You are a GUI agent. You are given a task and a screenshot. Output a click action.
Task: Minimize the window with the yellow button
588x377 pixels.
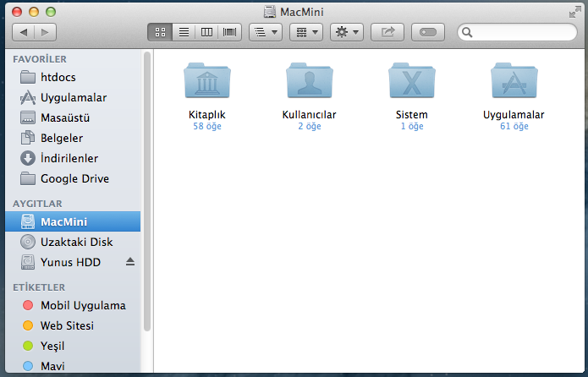coord(34,12)
